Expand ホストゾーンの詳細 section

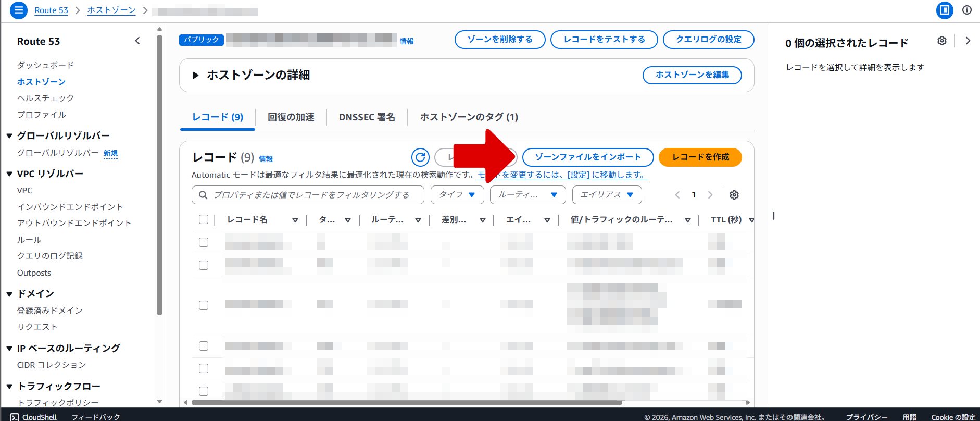(196, 75)
